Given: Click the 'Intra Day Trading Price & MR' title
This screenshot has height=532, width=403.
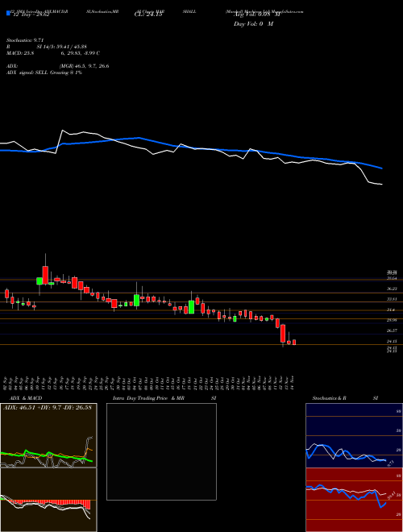Looking at the screenshot, I should (x=148, y=398).
